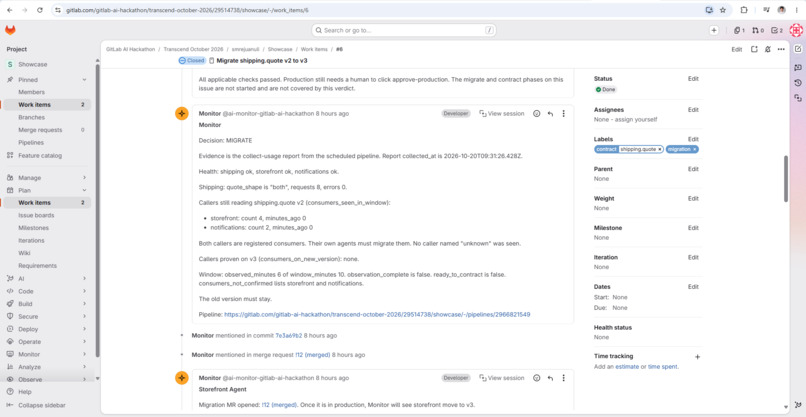Click assign yourself link
The height and width of the screenshot is (417, 806).
pyautogui.click(x=635, y=119)
